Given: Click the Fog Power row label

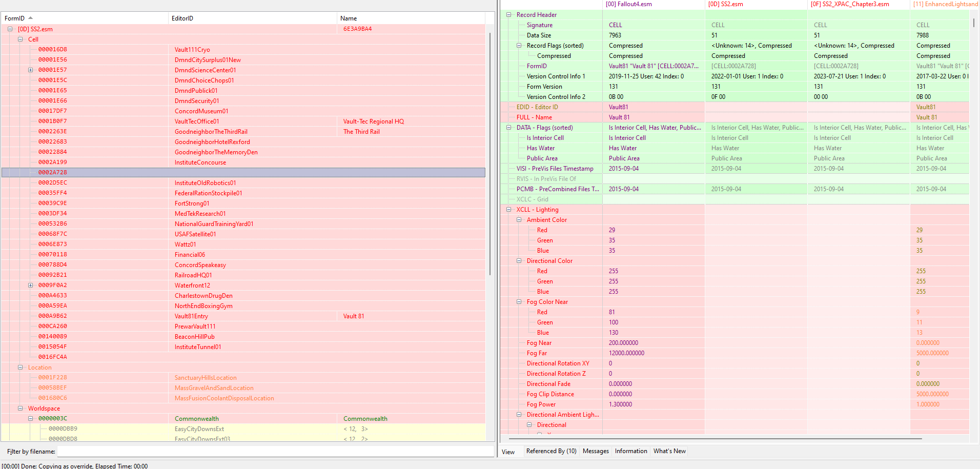Looking at the screenshot, I should coord(541,404).
